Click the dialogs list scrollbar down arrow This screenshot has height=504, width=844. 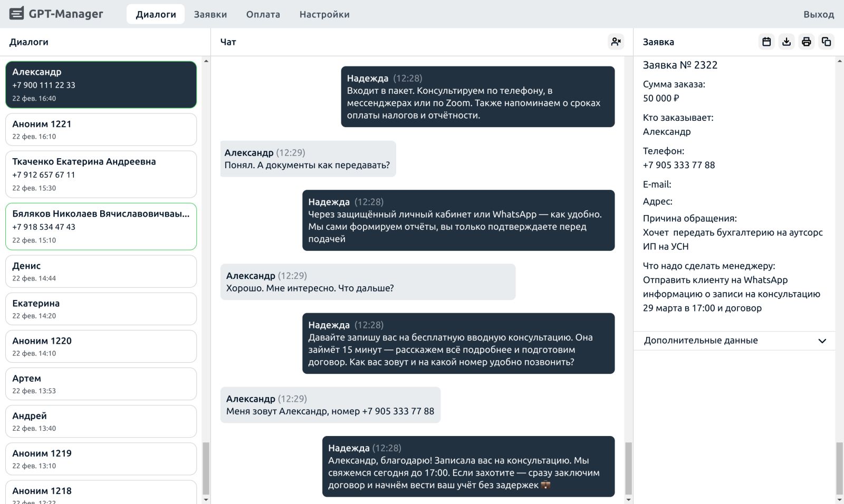tap(206, 499)
